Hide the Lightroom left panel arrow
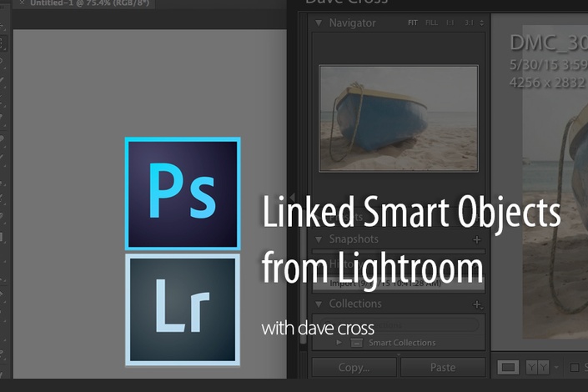Screen dimensions: 588x392 tap(292, 198)
